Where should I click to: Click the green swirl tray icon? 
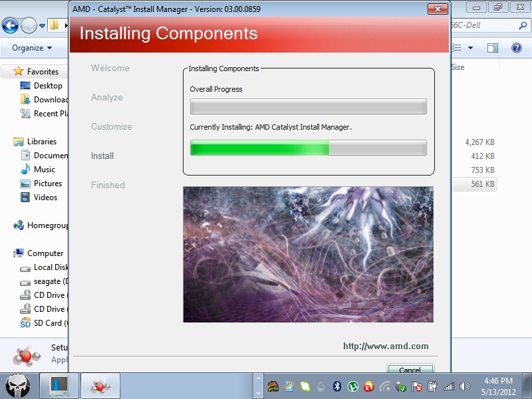click(x=305, y=386)
